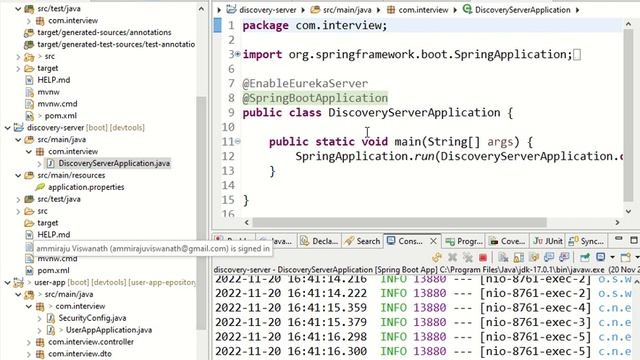
Task: Click the Relaunch icon in Console toolbar
Action: point(437,257)
